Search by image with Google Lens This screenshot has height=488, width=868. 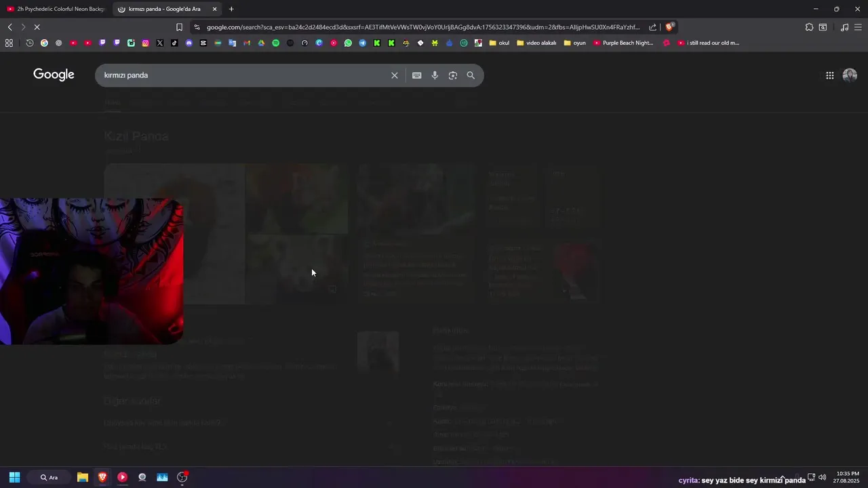[x=453, y=75]
